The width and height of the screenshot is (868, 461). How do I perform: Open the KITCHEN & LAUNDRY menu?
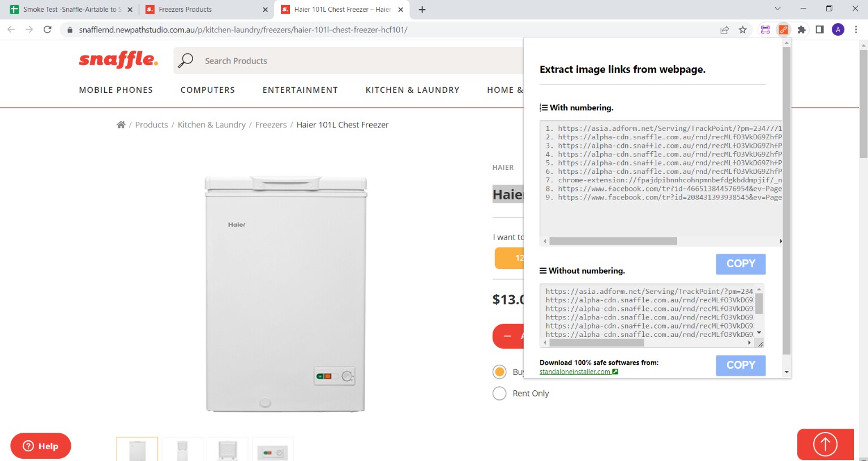point(412,89)
